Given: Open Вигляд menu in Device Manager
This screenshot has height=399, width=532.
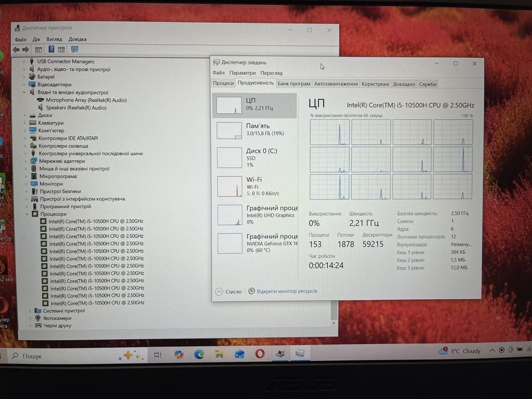Looking at the screenshot, I should coord(54,39).
